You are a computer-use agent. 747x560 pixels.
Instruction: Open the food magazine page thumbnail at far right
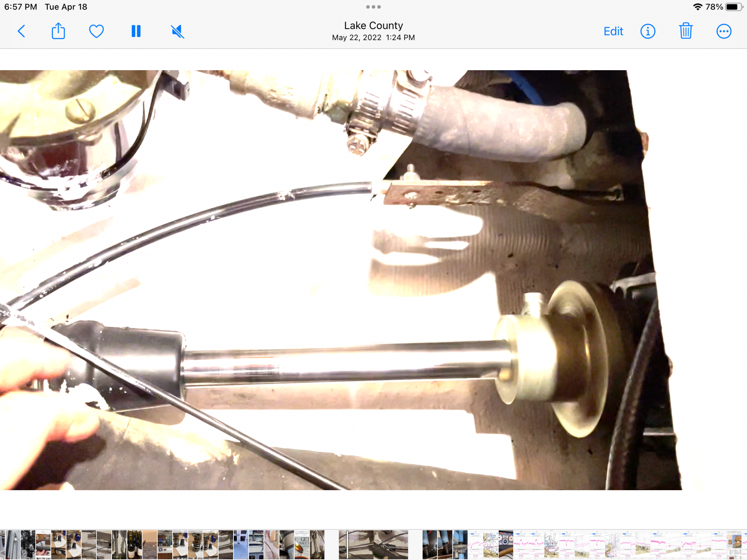(x=734, y=545)
